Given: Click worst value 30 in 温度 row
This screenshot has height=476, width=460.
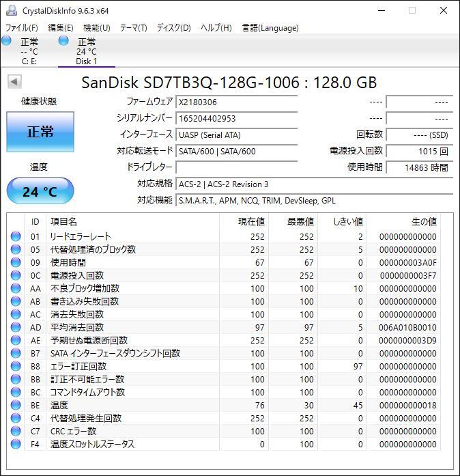Looking at the screenshot, I should coord(309,406).
